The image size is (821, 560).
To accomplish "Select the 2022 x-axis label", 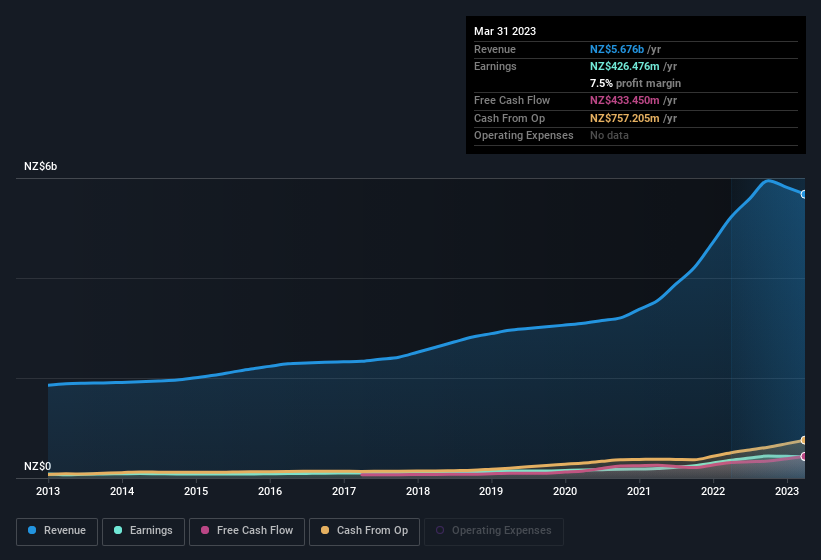I will [x=713, y=491].
